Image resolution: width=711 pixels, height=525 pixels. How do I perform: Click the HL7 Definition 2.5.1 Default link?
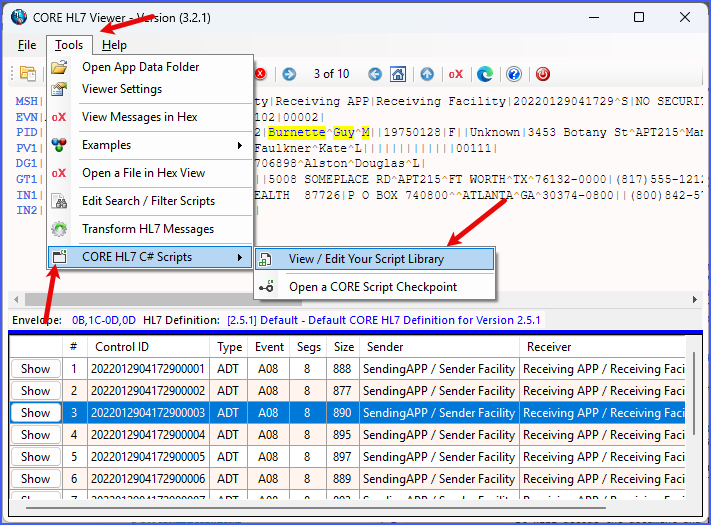pos(384,320)
